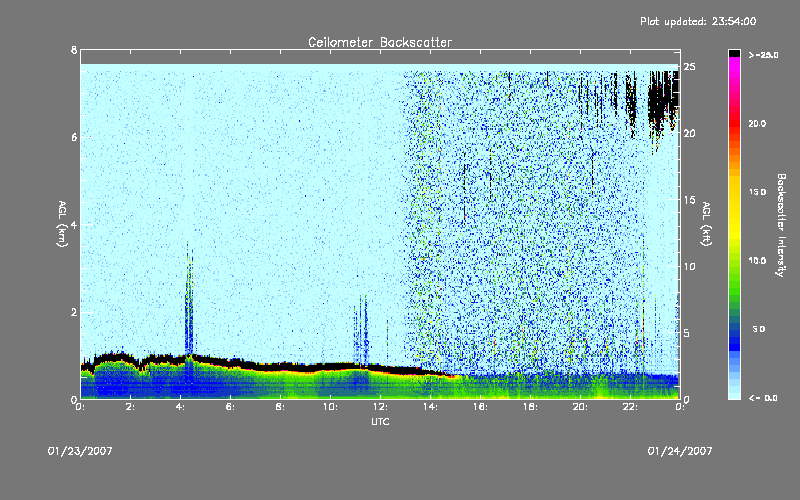
Task: Click the '6:' hour tick on UTC axis
Action: coord(231,407)
